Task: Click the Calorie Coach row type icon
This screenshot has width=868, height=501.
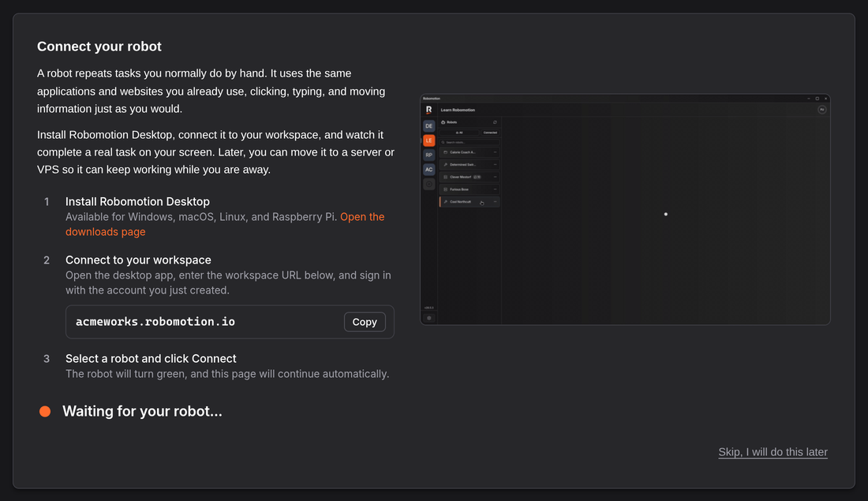Action: coord(446,152)
